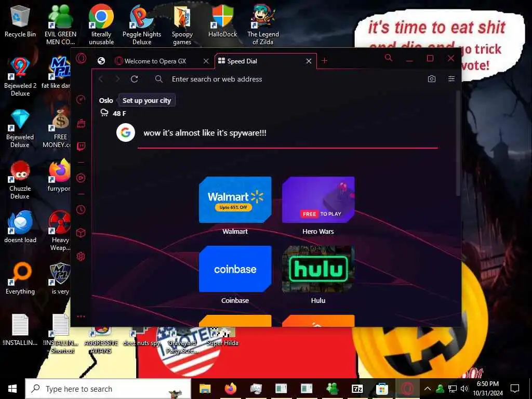Screen dimensions: 532x399
Task: Select AGGRESSIVE AVIANS desktop shortcut
Action: tap(101, 340)
